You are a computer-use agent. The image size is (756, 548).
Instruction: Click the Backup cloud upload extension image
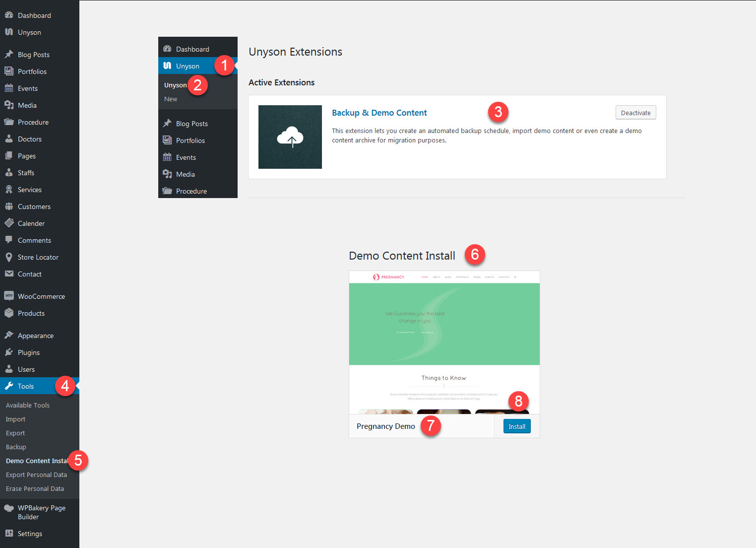[290, 137]
